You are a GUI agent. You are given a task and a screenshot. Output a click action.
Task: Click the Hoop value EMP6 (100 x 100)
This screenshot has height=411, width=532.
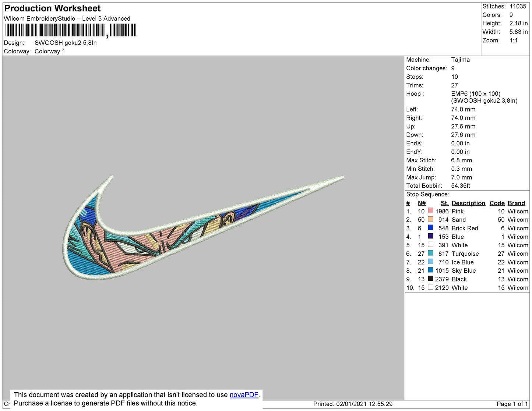pos(476,93)
